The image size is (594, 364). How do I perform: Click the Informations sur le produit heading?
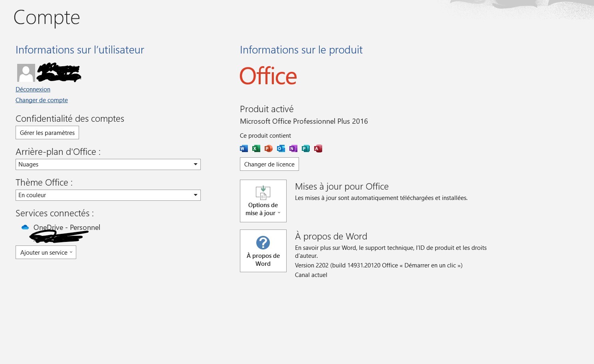pos(301,50)
